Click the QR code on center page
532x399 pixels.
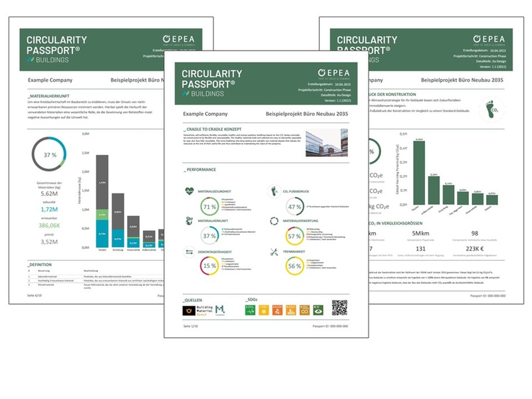click(x=339, y=308)
